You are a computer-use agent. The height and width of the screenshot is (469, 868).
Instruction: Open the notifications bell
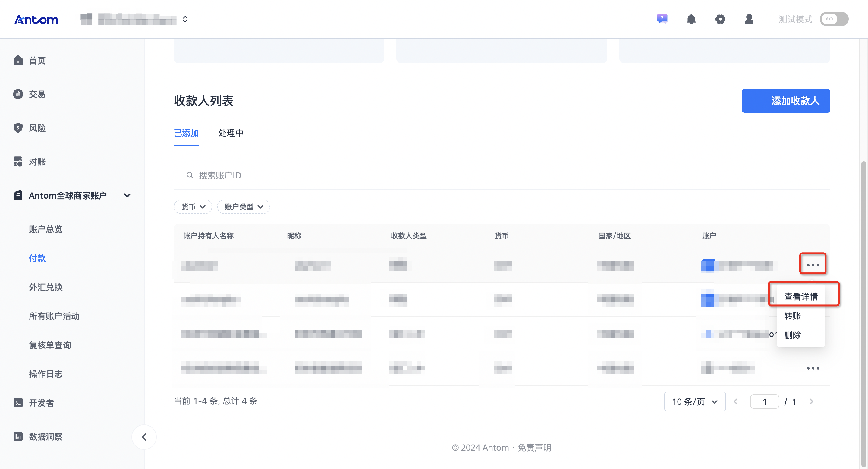click(691, 19)
